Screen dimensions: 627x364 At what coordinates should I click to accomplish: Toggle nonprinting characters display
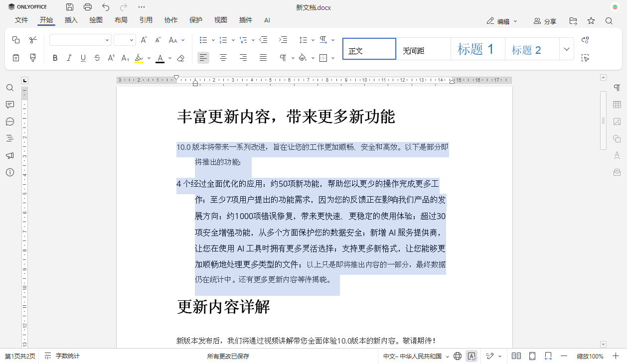283,58
